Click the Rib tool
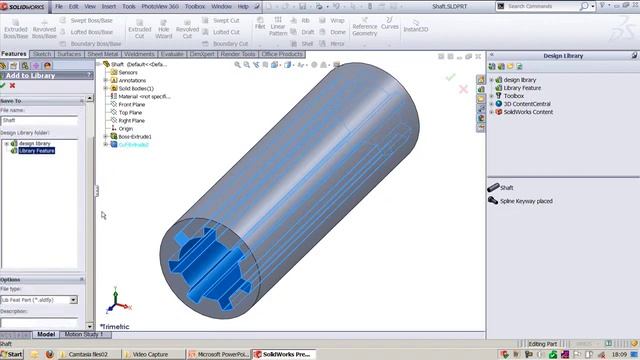Screen dimensions: 640x360 point(300,20)
